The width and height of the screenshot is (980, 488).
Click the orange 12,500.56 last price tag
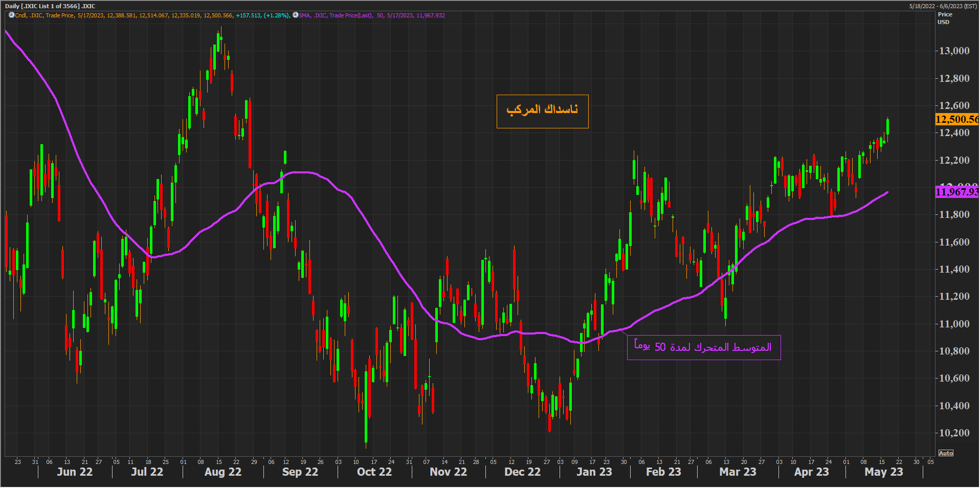click(x=956, y=119)
